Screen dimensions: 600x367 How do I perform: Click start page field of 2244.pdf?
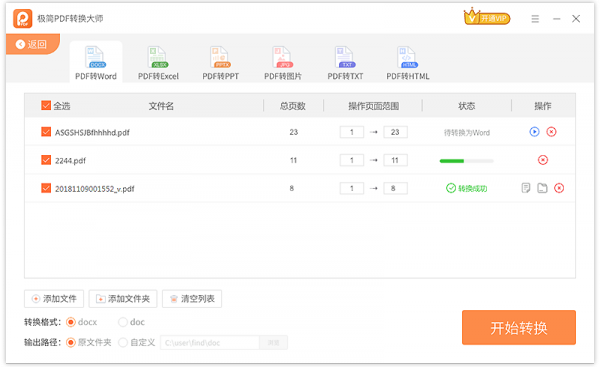pos(352,160)
